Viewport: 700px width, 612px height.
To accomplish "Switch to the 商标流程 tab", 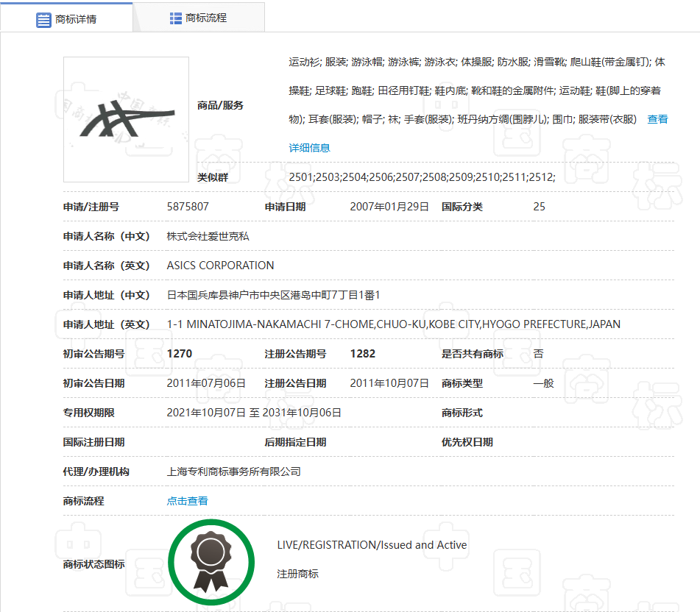I will [198, 18].
